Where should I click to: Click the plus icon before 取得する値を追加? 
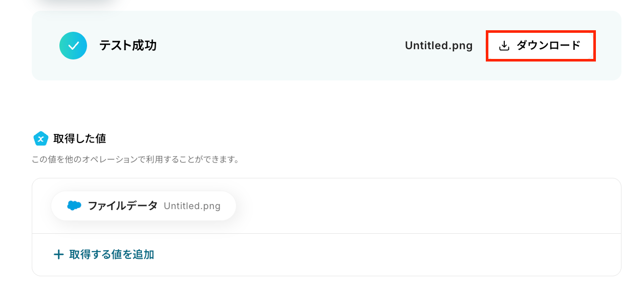click(59, 254)
